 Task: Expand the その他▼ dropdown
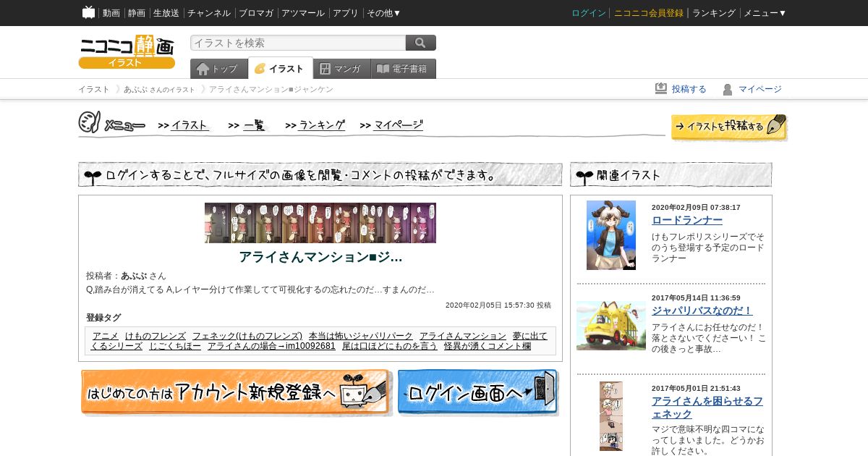[x=384, y=13]
